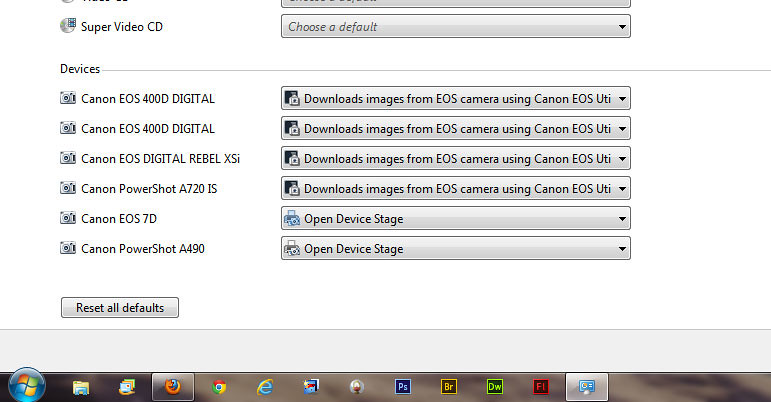
Task: Open Adobe Dreamweaver from the taskbar
Action: 495,386
